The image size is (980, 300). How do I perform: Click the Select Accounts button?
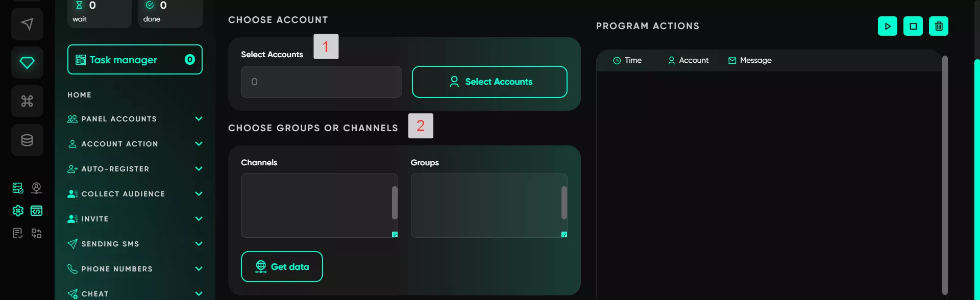[x=489, y=82]
